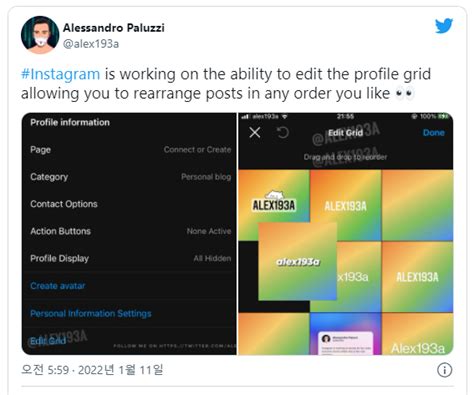474x395 pixels.
Task: Open the Category Personal blog row
Action: (x=130, y=177)
